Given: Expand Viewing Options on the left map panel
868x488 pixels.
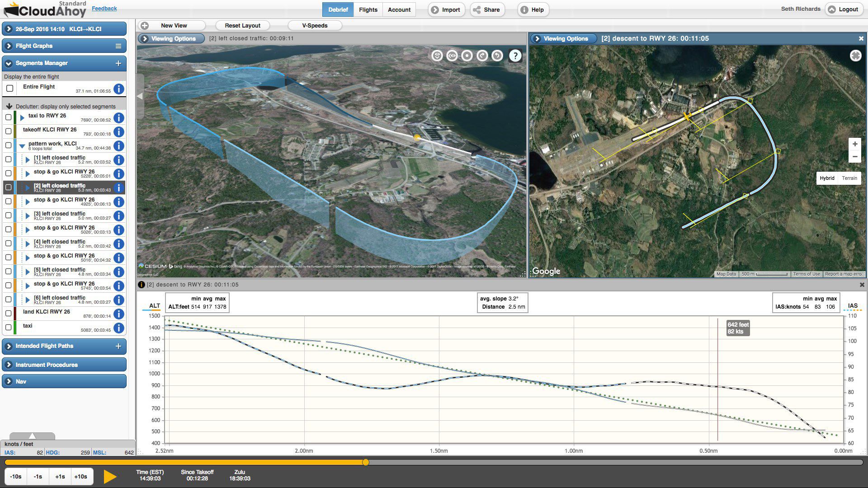Looking at the screenshot, I should (171, 38).
